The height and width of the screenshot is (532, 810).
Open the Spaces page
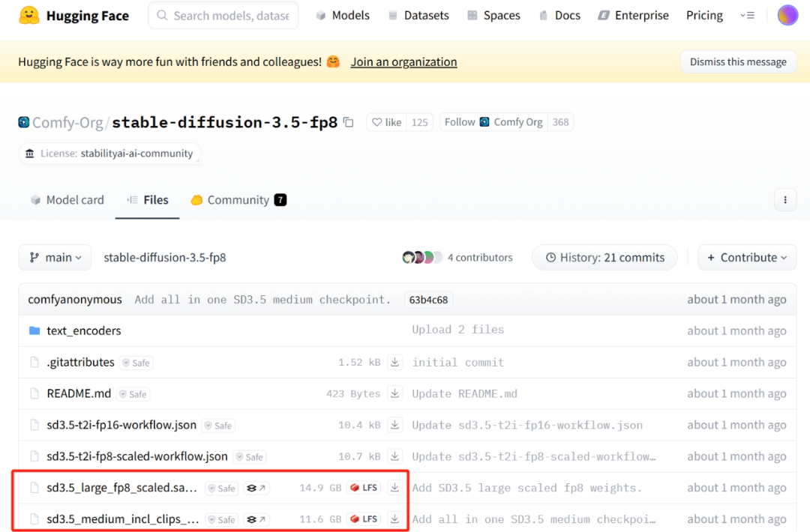pos(493,16)
